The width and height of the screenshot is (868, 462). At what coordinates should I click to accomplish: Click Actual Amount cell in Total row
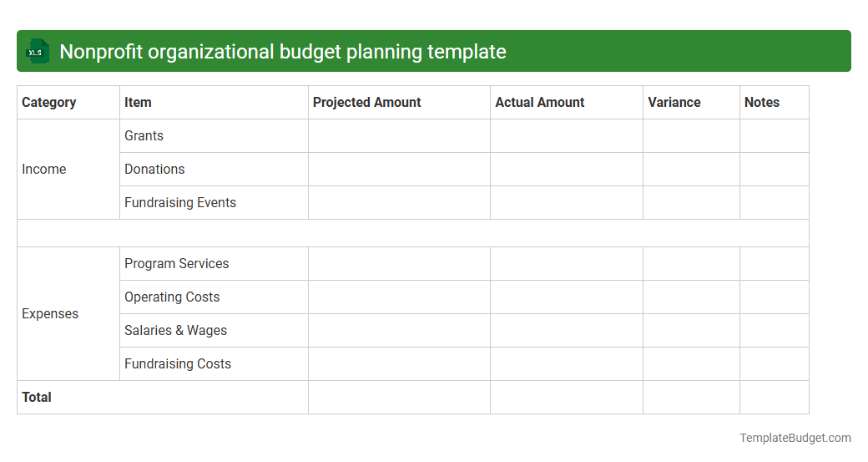(x=567, y=397)
